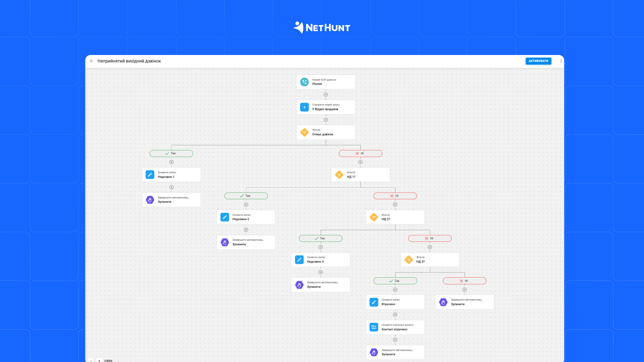Click the NetHunt logo
The height and width of the screenshot is (362, 644).
tap(322, 28)
